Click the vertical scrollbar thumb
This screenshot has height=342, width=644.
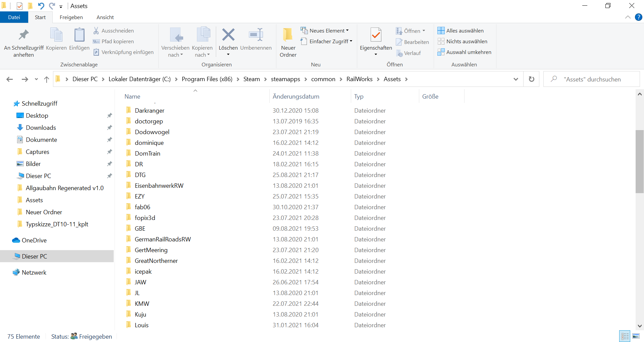click(640, 162)
